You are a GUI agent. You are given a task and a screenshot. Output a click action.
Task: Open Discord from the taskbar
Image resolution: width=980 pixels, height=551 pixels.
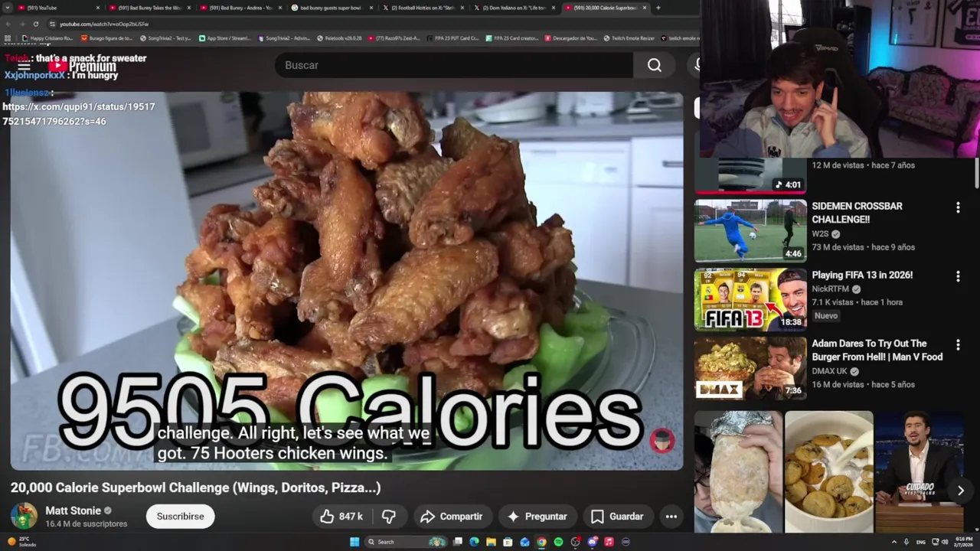pos(592,542)
